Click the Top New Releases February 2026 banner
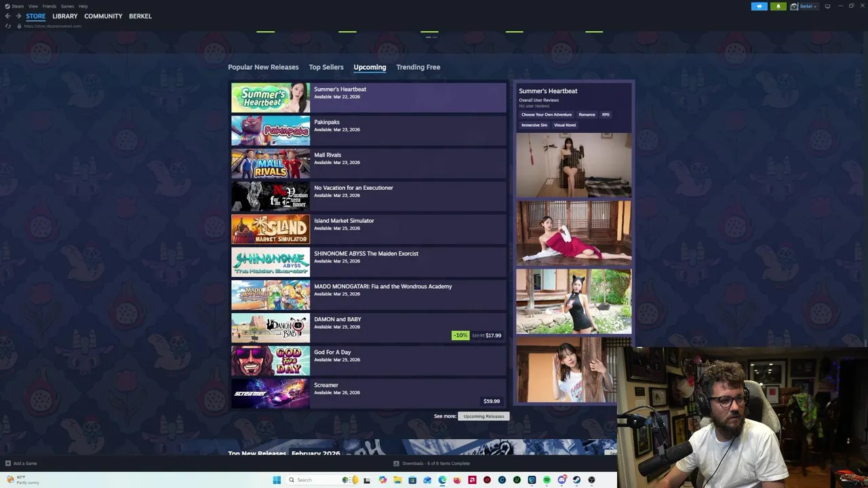The width and height of the screenshot is (868, 488). 422,448
